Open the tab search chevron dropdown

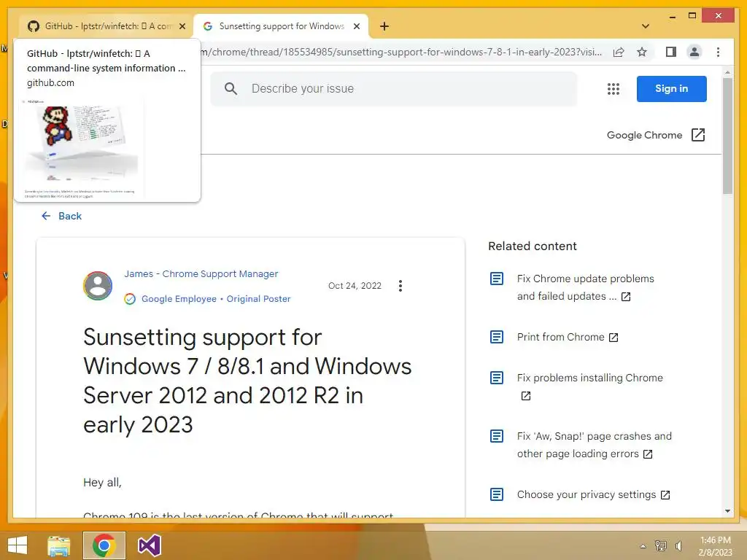point(646,26)
